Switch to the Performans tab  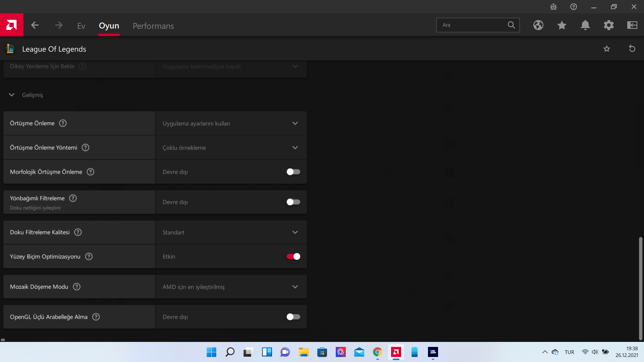point(153,26)
